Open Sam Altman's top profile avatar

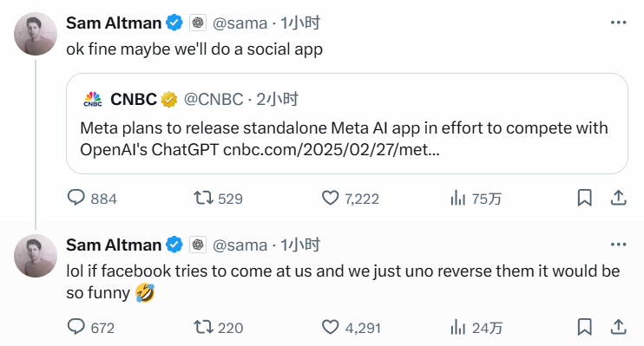coord(36,34)
